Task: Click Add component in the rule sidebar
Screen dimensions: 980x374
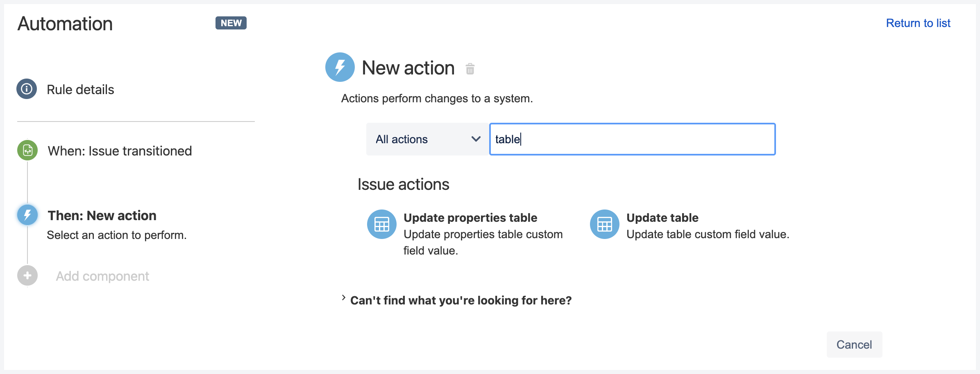Action: [x=102, y=276]
